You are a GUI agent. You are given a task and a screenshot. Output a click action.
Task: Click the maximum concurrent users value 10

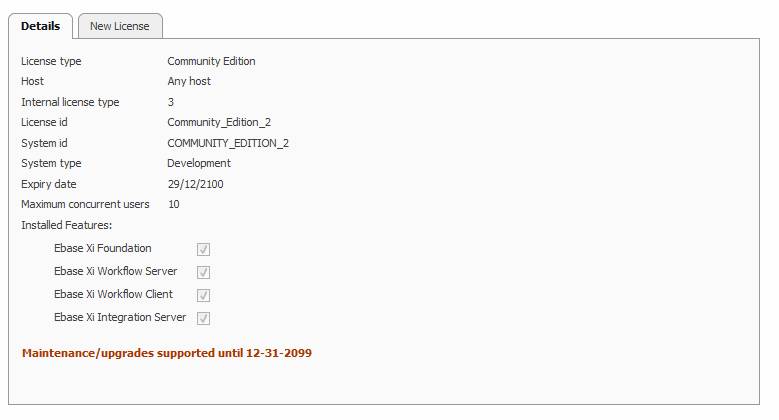(174, 204)
